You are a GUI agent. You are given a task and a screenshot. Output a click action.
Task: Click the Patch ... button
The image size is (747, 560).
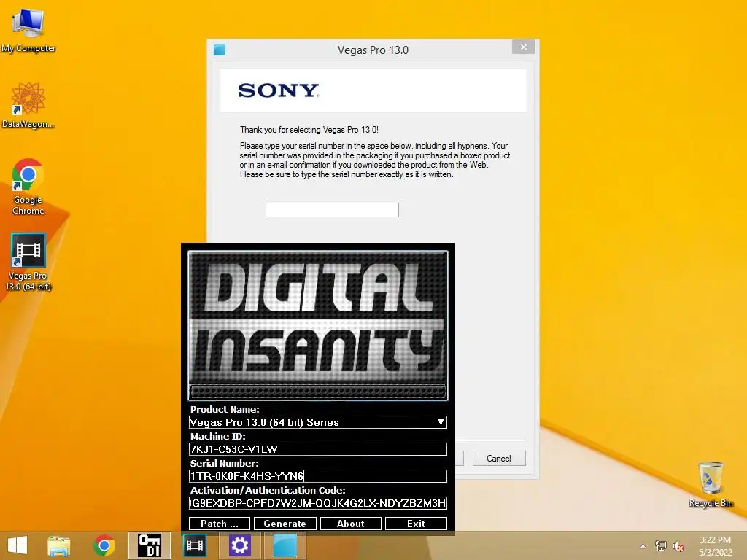(219, 524)
